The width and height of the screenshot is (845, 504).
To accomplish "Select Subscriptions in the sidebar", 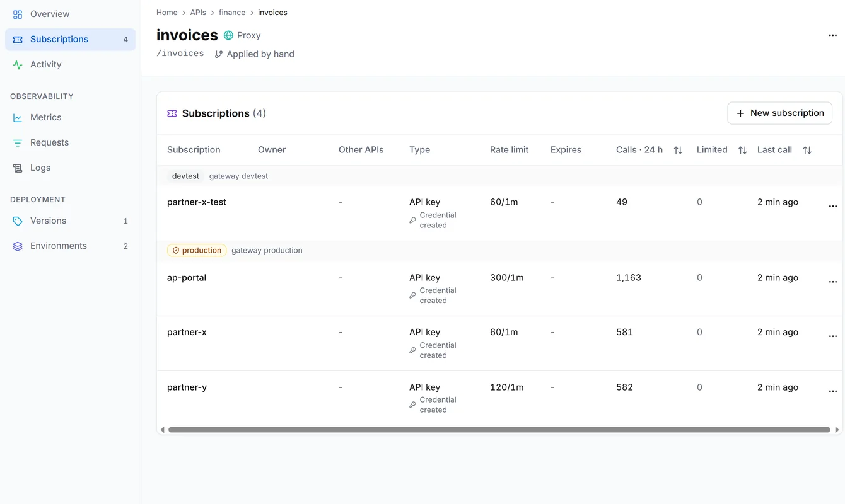I will pos(70,39).
